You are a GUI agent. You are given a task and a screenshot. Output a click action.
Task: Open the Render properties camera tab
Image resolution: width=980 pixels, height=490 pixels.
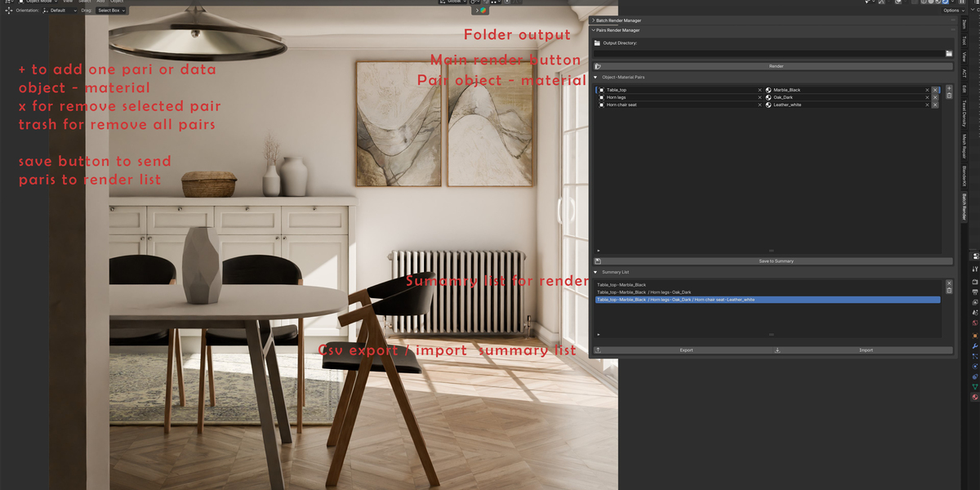click(x=974, y=281)
